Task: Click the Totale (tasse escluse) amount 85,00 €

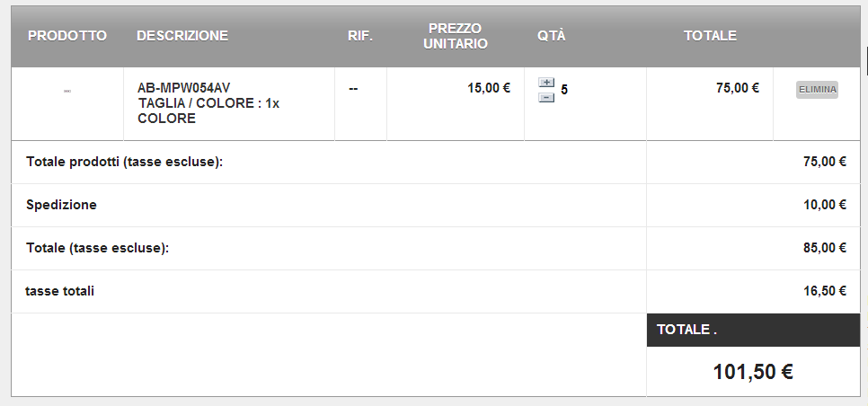Action: (825, 248)
